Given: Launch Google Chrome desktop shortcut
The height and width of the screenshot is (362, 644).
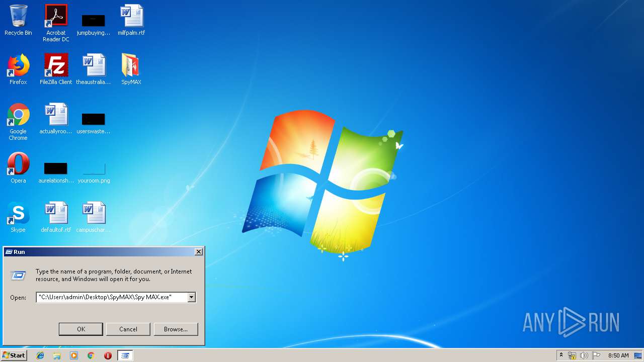Looking at the screenshot, I should point(18,122).
